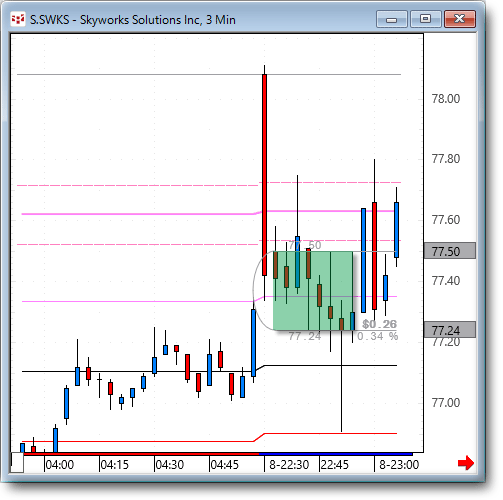Screen dimensions: 503x500
Task: Click the 04:00 time axis label
Action: 59,465
